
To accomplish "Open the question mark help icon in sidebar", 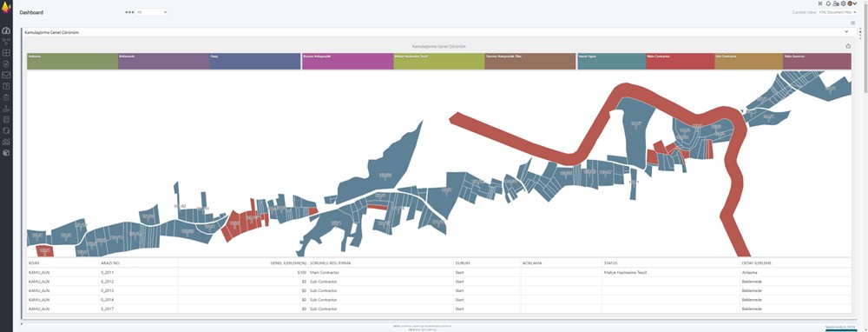I will pos(6,86).
